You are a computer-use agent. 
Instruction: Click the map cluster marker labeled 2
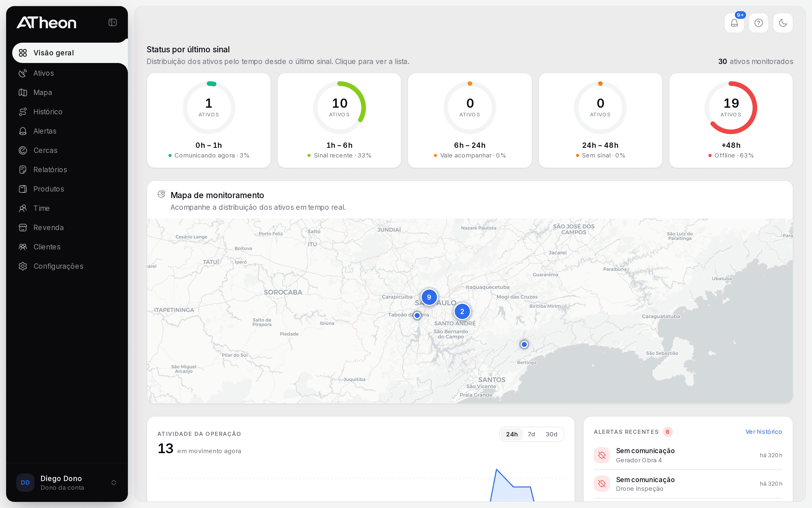tap(462, 311)
